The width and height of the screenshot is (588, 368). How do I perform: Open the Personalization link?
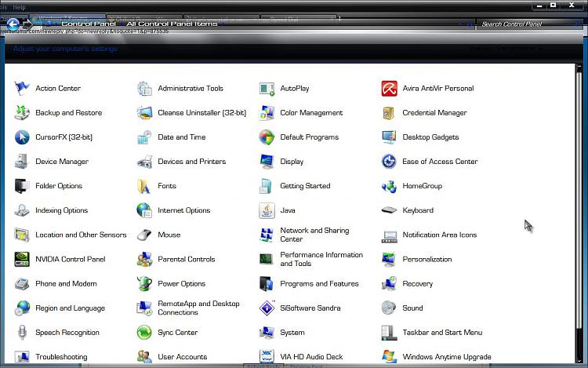pos(426,259)
